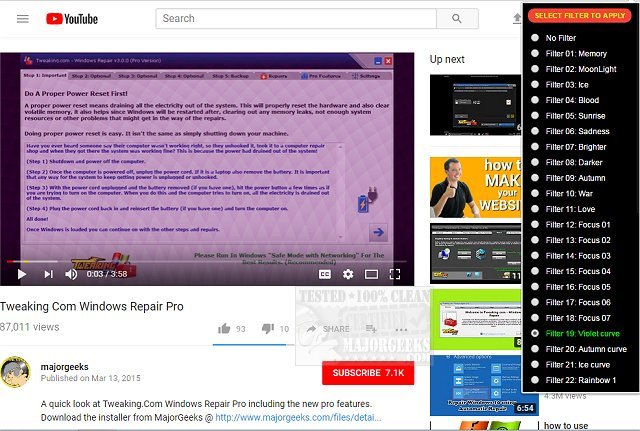This screenshot has height=431, width=640.
Task: Click the video progress bar
Action: coord(207,261)
